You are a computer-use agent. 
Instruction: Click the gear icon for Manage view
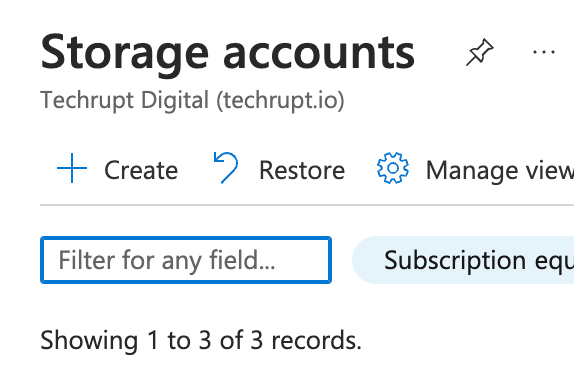(x=393, y=168)
